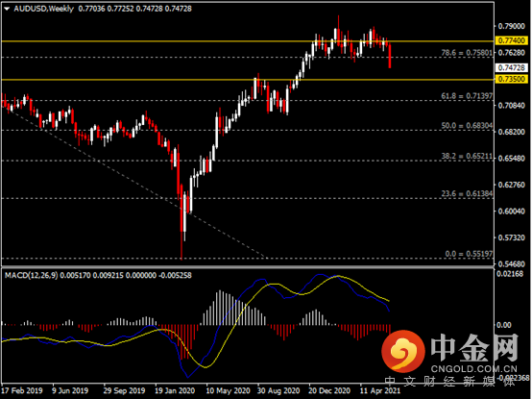This screenshot has width=532, height=399.
Task: Click the 0.0 = 0.55197 Fibonacci label
Action: coord(469,254)
